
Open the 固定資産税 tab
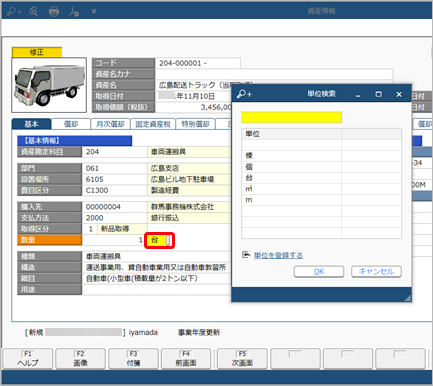(x=153, y=124)
